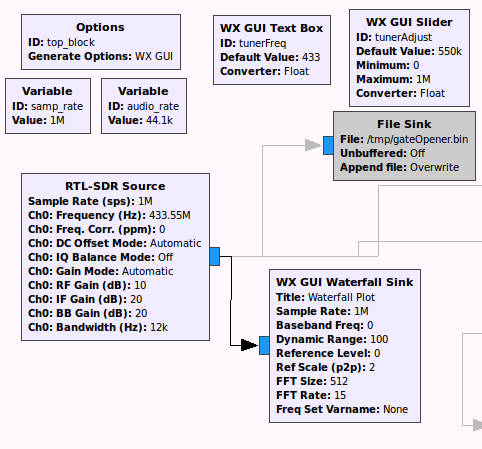Click the 'Unbuffered: Off' text

(x=382, y=153)
